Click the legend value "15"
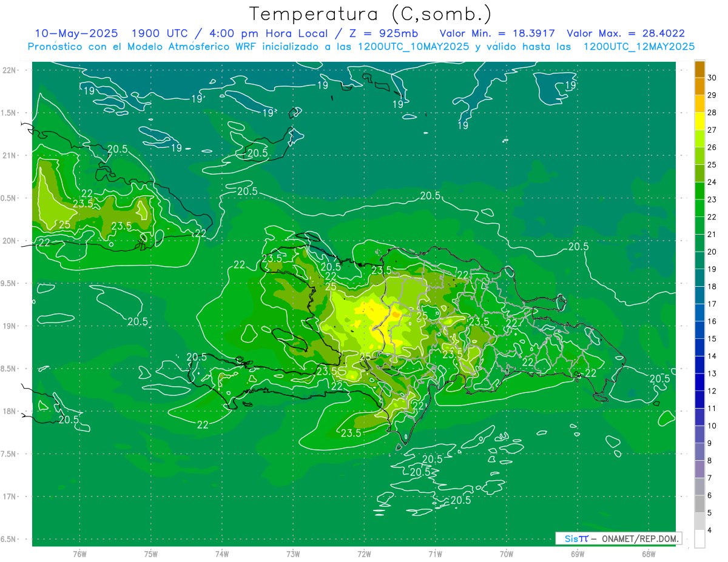Image resolution: width=728 pixels, height=562 pixels. pyautogui.click(x=712, y=338)
